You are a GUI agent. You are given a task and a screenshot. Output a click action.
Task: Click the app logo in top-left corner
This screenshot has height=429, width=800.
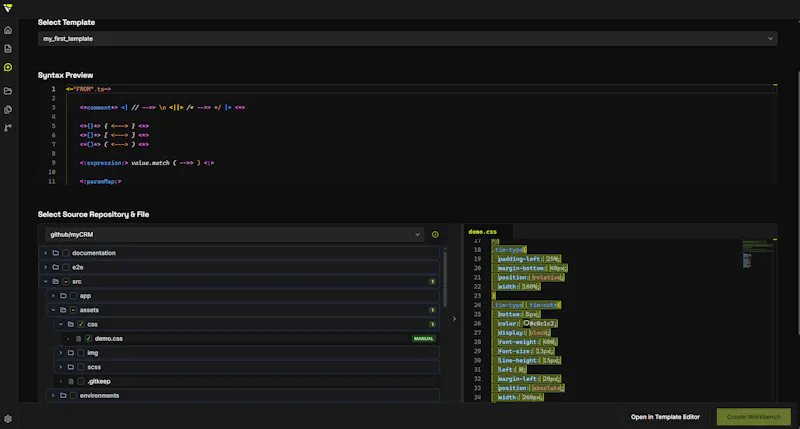pyautogui.click(x=8, y=8)
